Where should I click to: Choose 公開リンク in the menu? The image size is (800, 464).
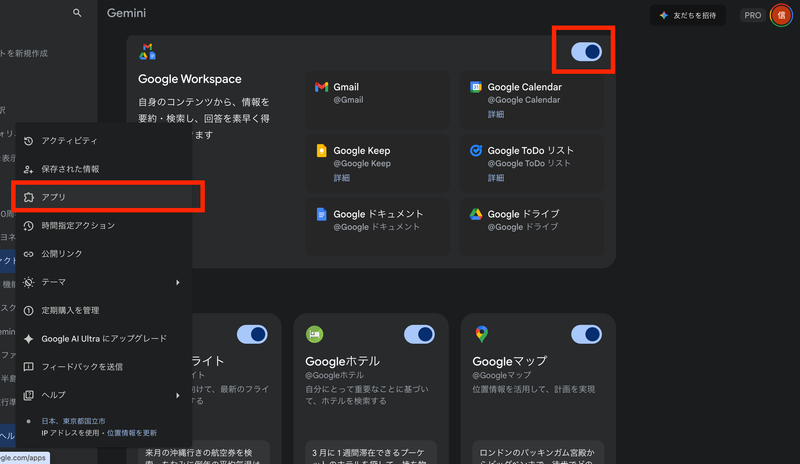point(62,254)
